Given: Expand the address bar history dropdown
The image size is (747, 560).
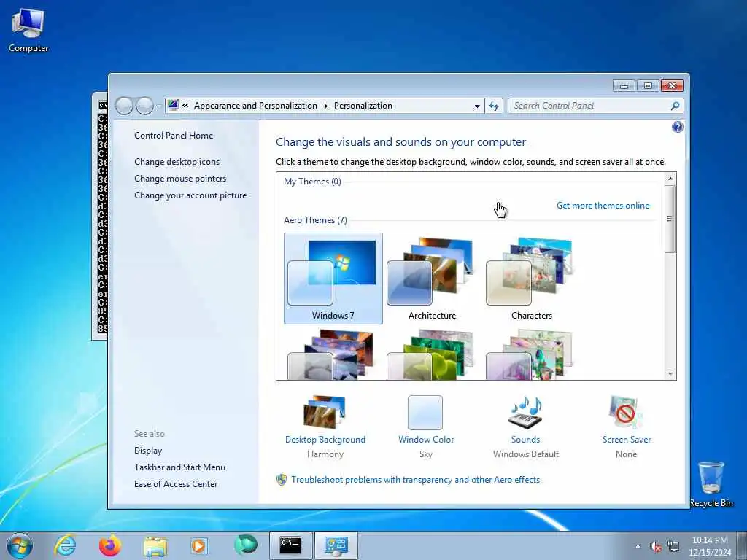Looking at the screenshot, I should 477,106.
